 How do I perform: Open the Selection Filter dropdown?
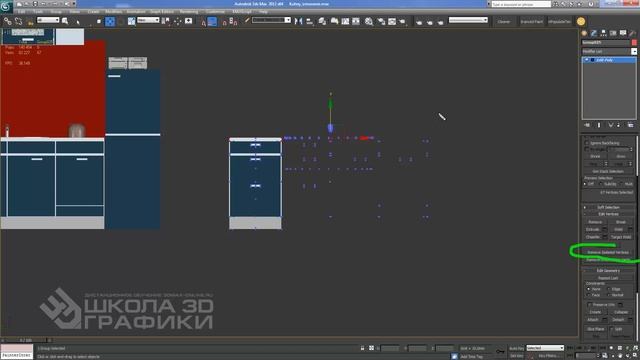click(48, 20)
